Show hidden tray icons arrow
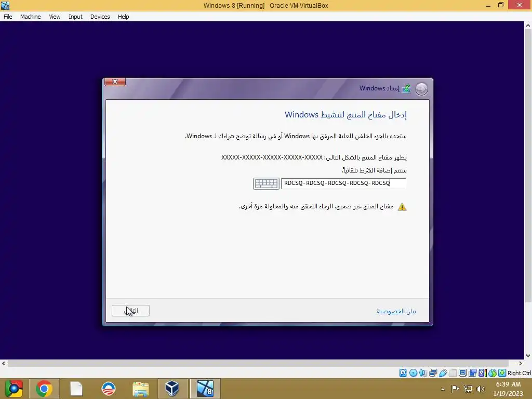 (x=443, y=389)
